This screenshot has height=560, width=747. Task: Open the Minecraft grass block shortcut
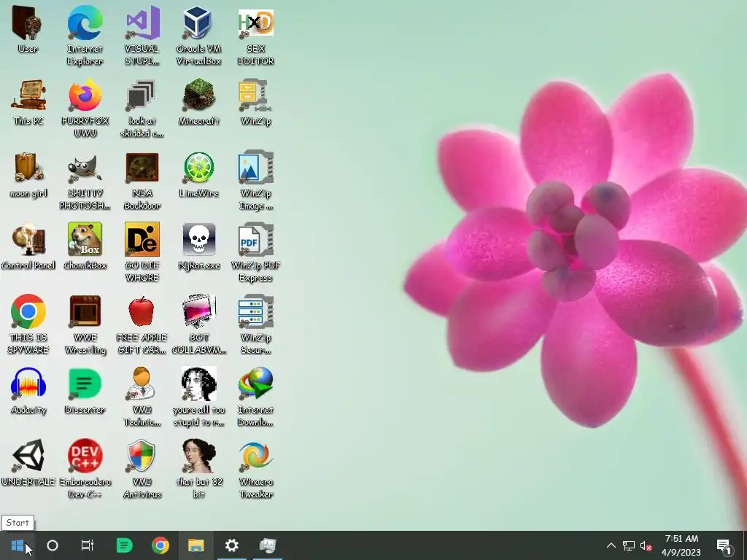tap(198, 96)
